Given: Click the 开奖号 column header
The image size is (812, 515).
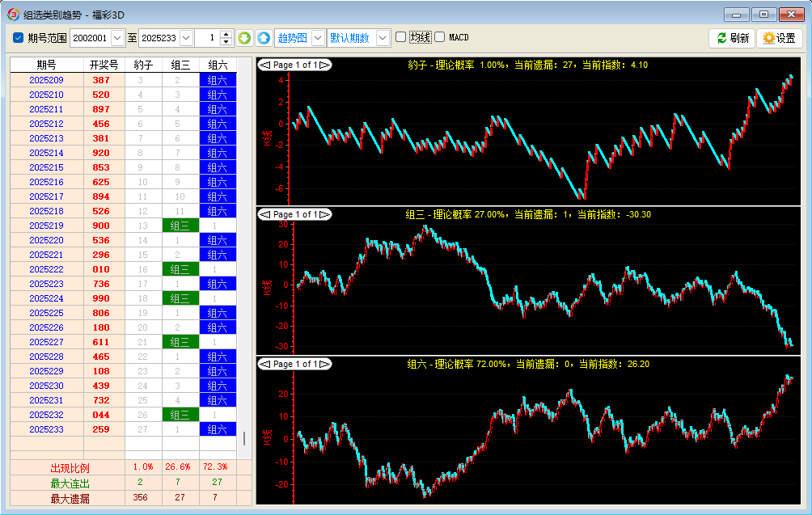Looking at the screenshot, I should (104, 65).
